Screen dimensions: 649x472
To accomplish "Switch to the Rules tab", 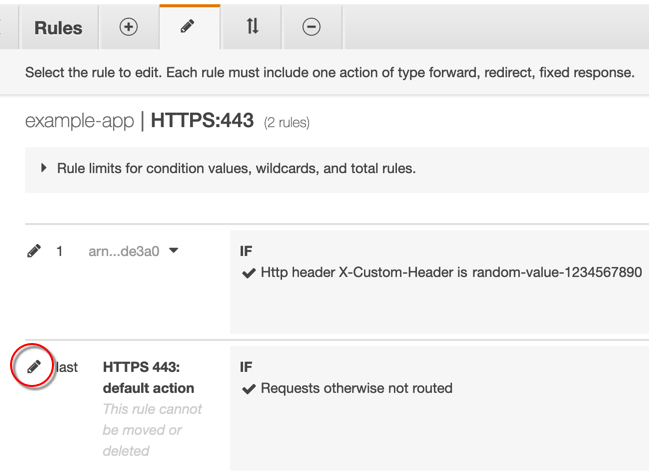I will click(x=58, y=28).
